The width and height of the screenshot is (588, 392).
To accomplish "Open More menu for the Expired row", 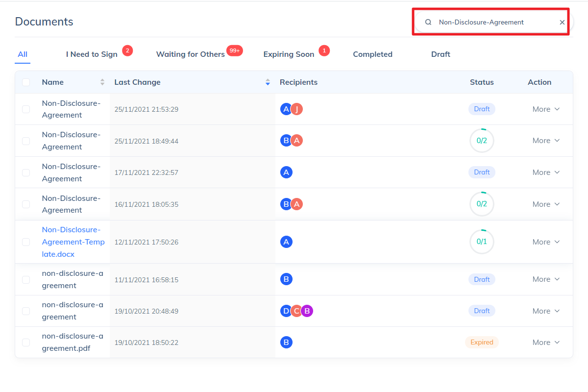I will click(x=546, y=343).
